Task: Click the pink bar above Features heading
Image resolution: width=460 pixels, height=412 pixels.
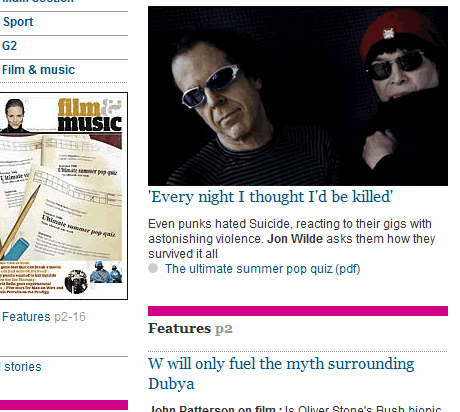Action: [x=298, y=311]
